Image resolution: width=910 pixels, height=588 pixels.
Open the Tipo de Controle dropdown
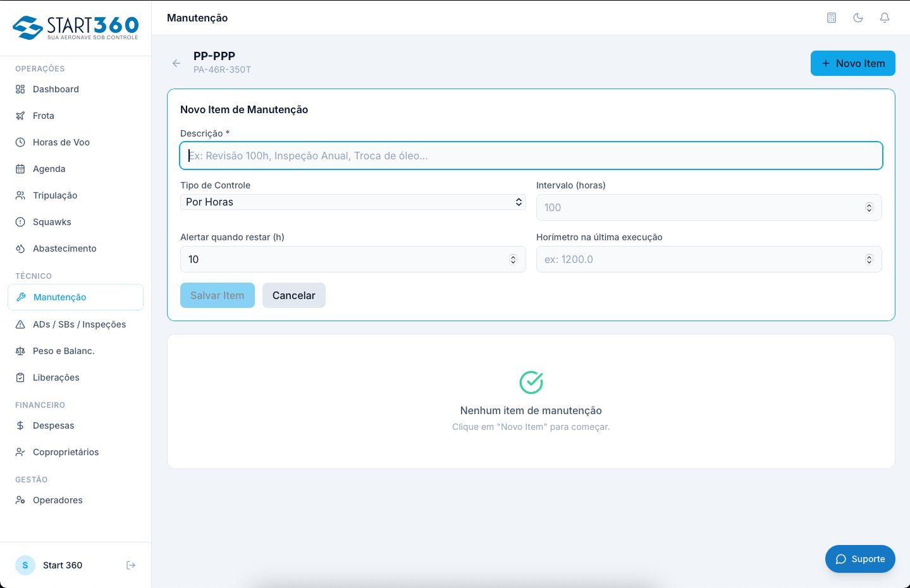[353, 202]
